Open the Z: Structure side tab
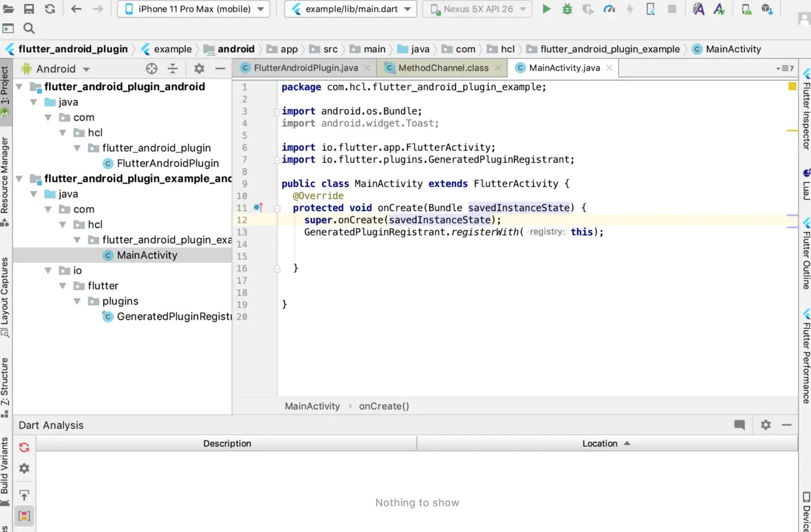 coord(5,387)
